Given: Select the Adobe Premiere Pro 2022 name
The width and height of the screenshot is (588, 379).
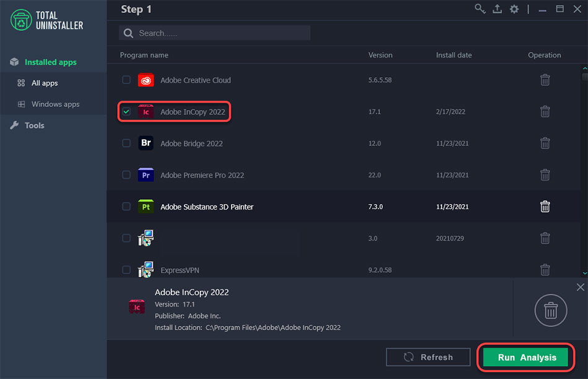Looking at the screenshot, I should [x=202, y=175].
